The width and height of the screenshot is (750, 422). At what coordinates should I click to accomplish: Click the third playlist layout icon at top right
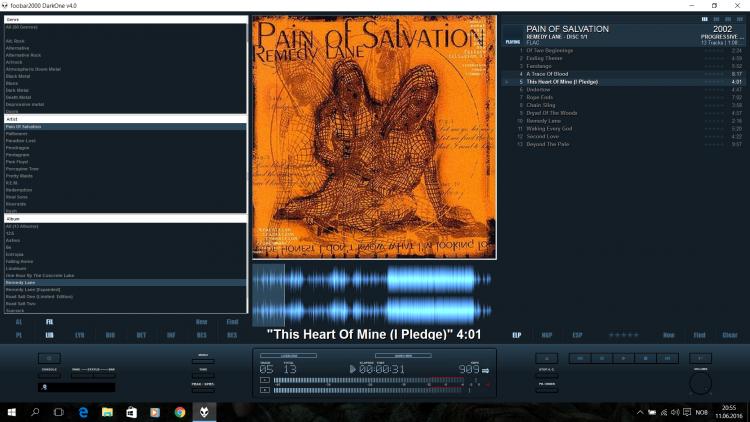728,19
